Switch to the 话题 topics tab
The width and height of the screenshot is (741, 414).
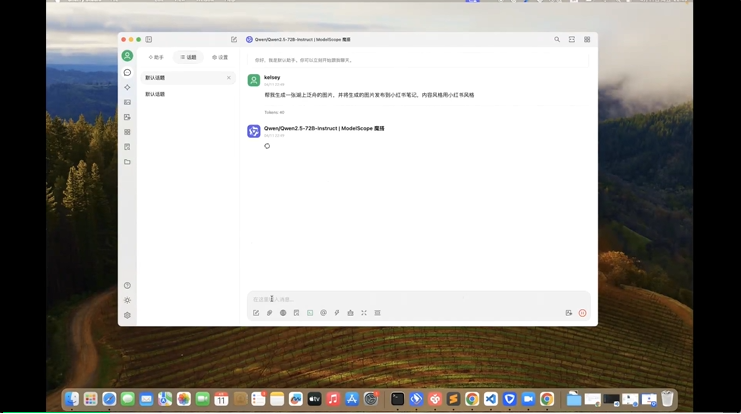pyautogui.click(x=188, y=57)
